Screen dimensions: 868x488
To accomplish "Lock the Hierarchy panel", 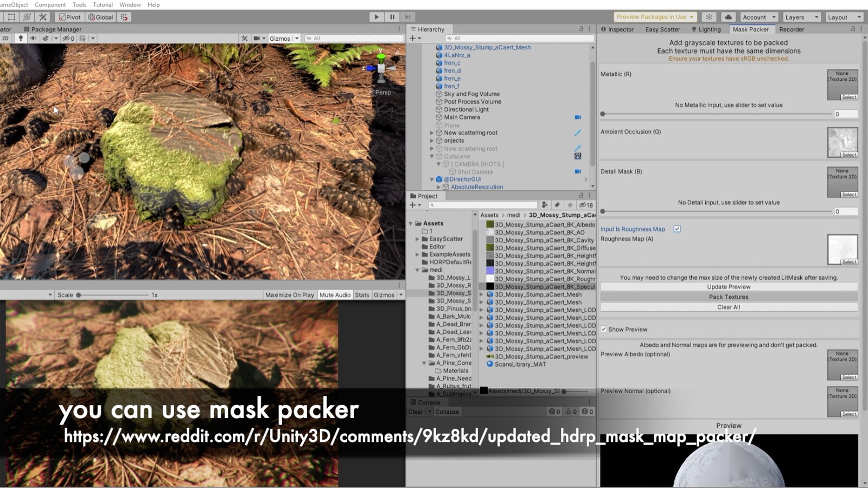I will (x=581, y=29).
